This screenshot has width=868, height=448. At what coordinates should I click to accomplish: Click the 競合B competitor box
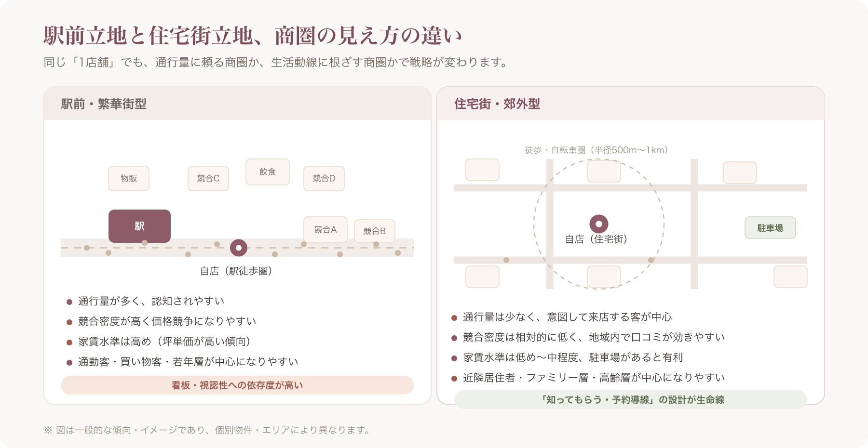(375, 231)
